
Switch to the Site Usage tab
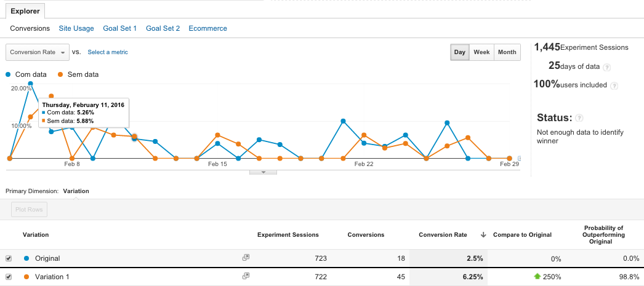[76, 28]
